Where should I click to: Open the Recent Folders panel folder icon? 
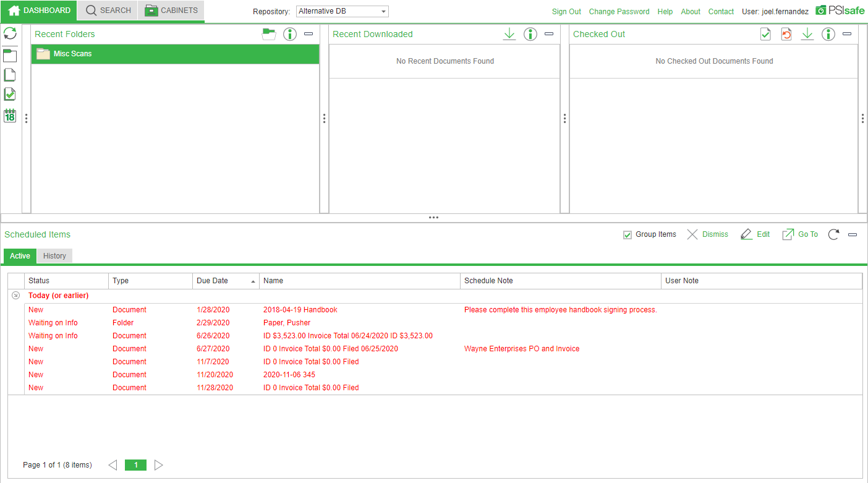tap(268, 34)
